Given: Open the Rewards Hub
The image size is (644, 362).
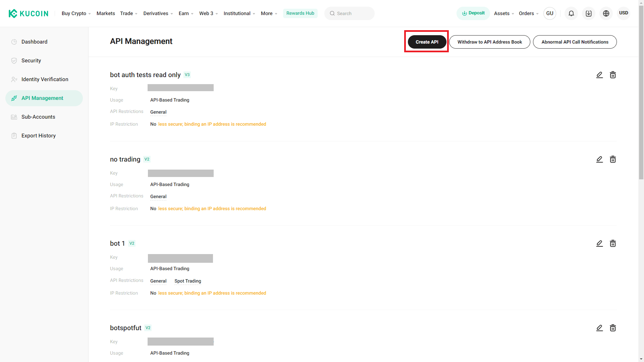Looking at the screenshot, I should pos(300,13).
